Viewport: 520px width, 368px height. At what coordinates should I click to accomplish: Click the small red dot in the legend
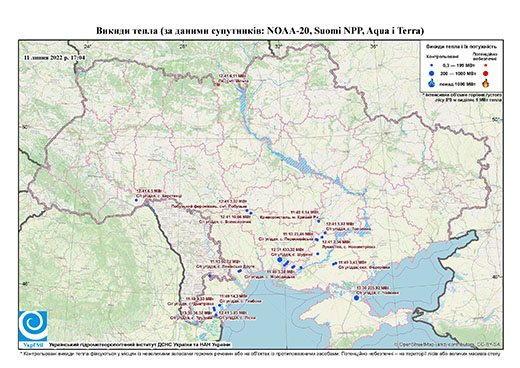(485, 65)
